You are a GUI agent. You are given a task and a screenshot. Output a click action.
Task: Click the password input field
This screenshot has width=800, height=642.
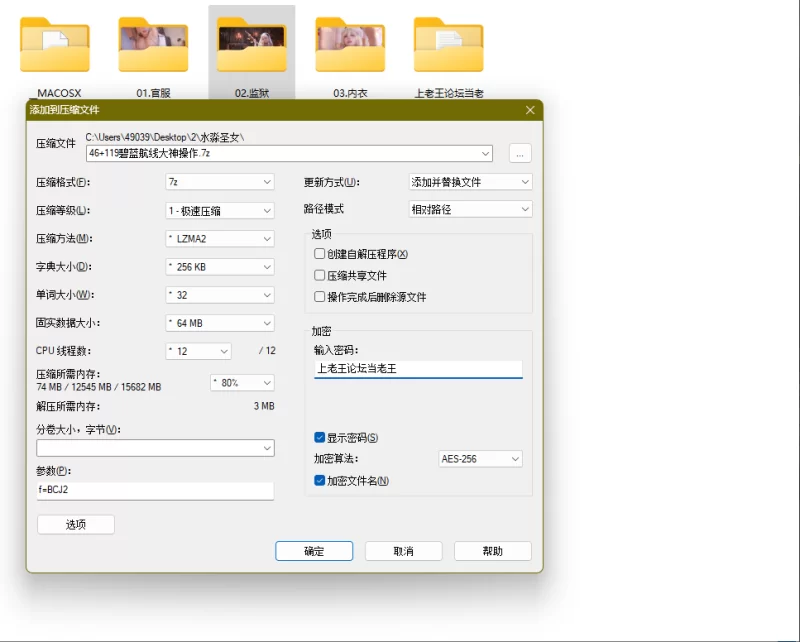[x=418, y=369]
